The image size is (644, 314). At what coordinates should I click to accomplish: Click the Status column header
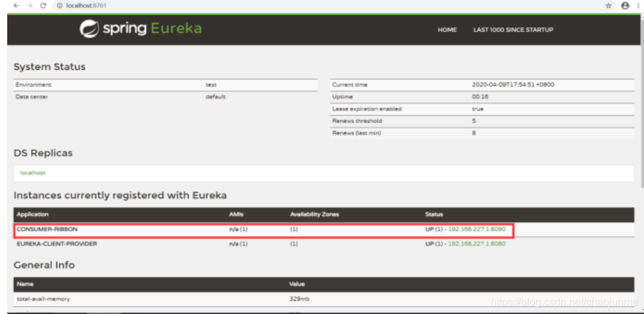coord(433,215)
